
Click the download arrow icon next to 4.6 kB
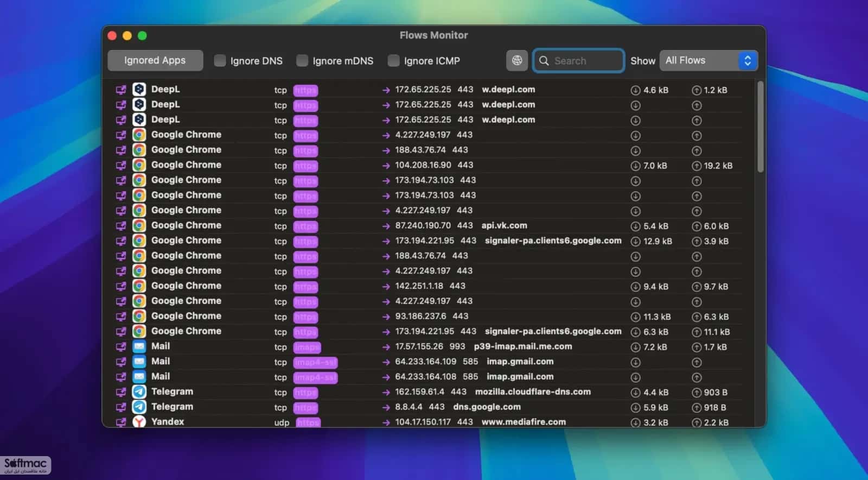[x=635, y=90]
